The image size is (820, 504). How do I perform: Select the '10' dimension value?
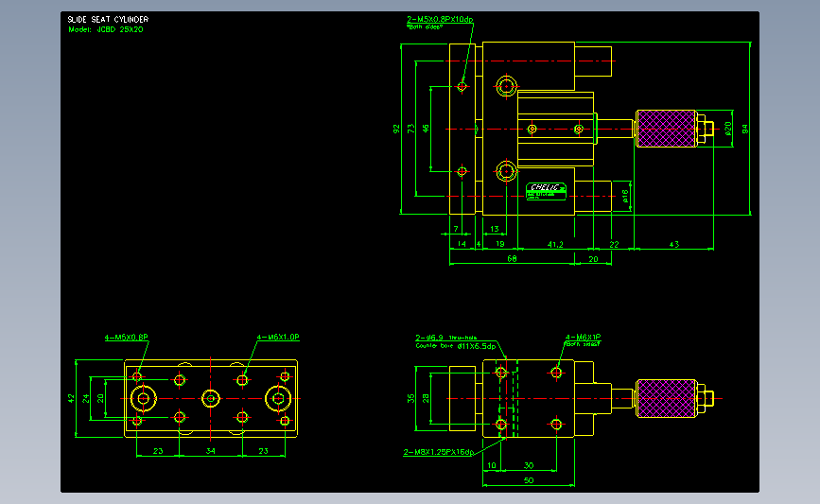(x=492, y=465)
